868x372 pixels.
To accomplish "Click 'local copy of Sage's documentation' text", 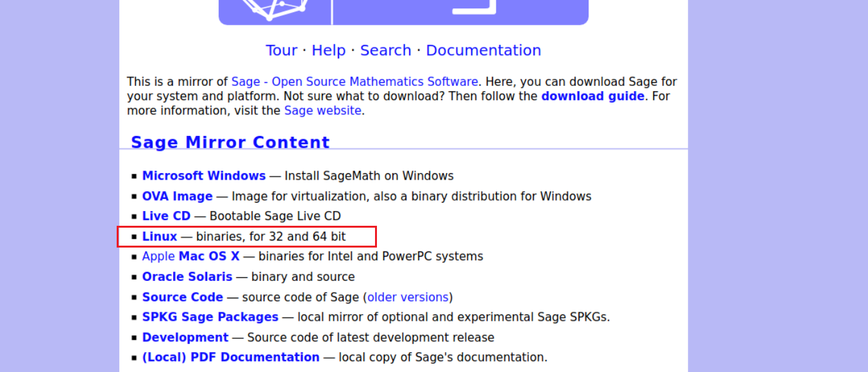I will [442, 357].
